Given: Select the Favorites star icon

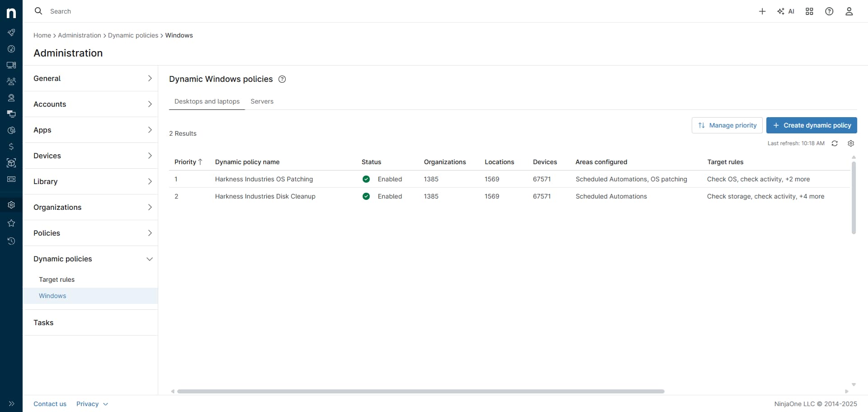Looking at the screenshot, I should pos(11,223).
